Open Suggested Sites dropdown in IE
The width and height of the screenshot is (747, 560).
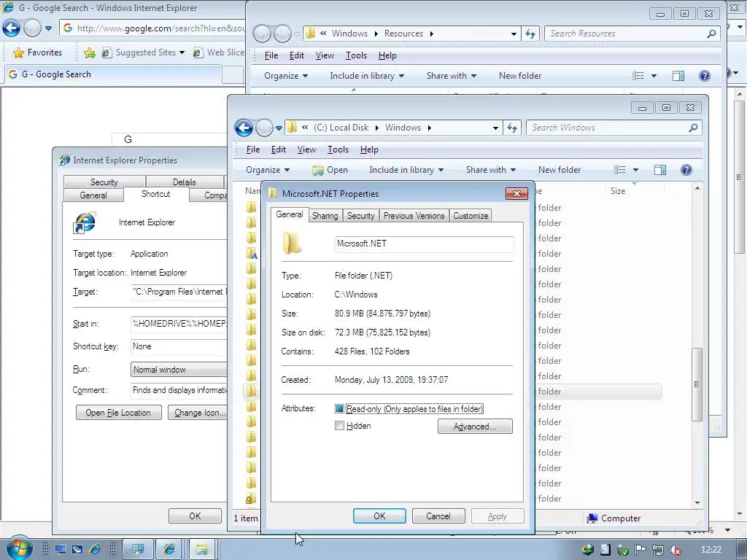pos(182,52)
